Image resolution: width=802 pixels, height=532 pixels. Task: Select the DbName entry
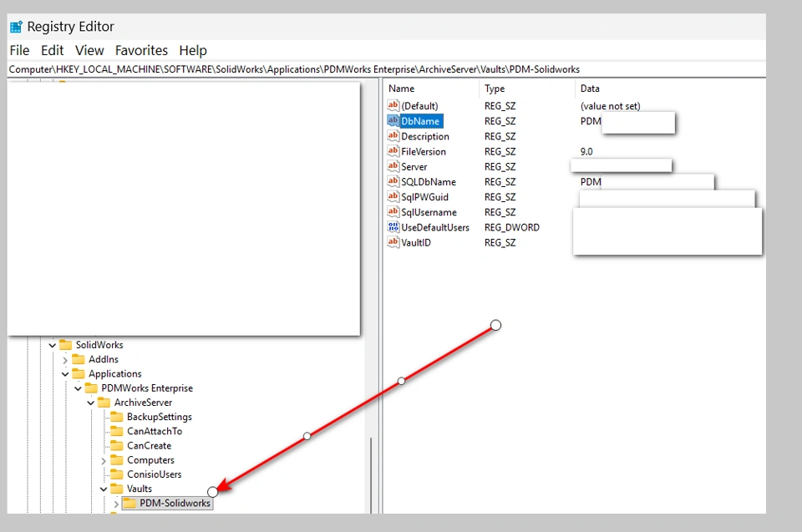420,121
